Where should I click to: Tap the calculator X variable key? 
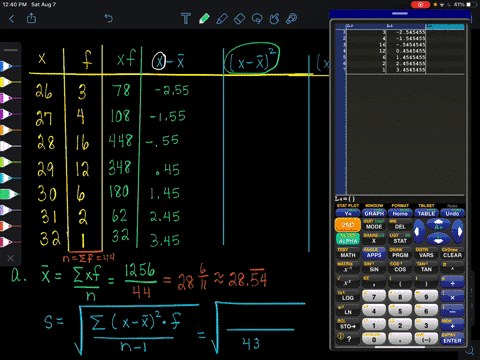(x=374, y=241)
